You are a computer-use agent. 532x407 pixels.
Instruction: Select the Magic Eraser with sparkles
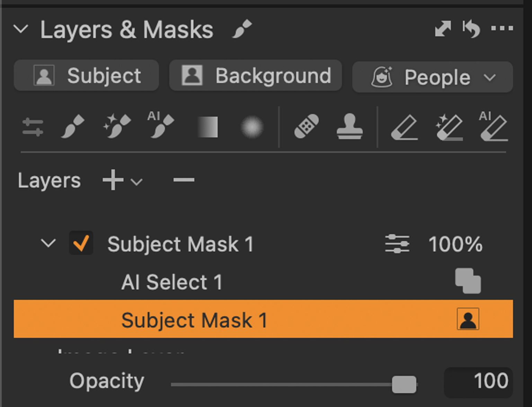tap(449, 128)
